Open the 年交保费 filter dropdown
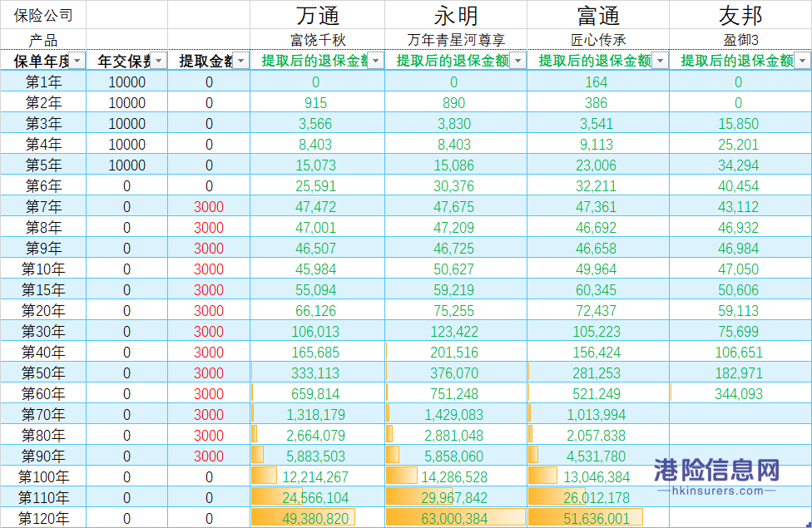 coord(158,61)
